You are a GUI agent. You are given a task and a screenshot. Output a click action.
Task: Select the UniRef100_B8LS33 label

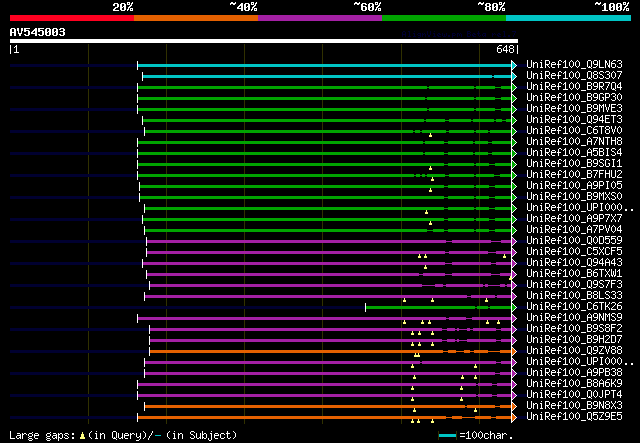(574, 296)
